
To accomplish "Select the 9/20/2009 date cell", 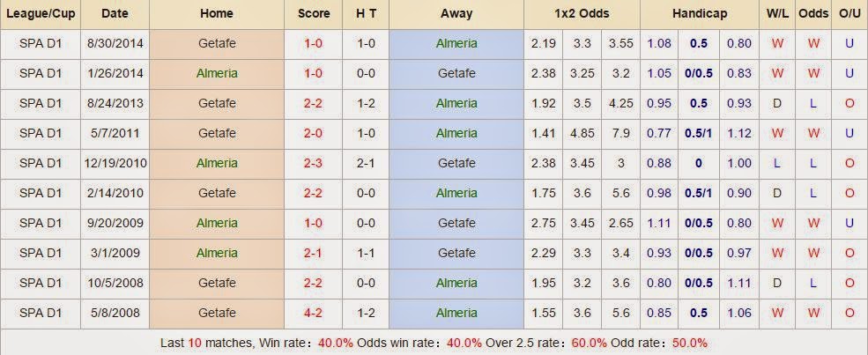I will coord(115,223).
